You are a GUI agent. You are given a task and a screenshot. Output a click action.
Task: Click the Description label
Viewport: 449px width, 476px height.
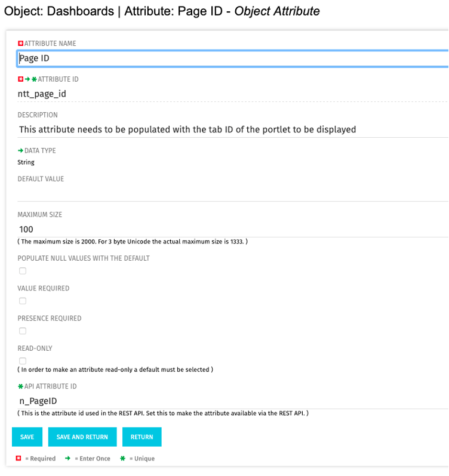pos(38,115)
